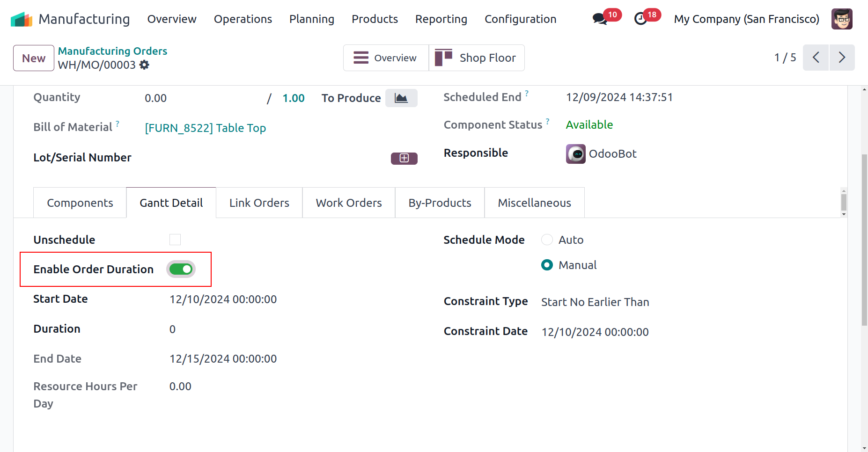Open the [FURN_8522] Table Top link
Screen dimensions: 868x452
[x=205, y=128]
